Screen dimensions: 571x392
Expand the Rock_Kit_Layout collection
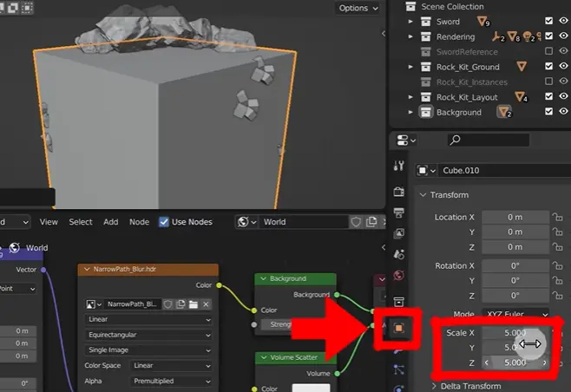[410, 97]
